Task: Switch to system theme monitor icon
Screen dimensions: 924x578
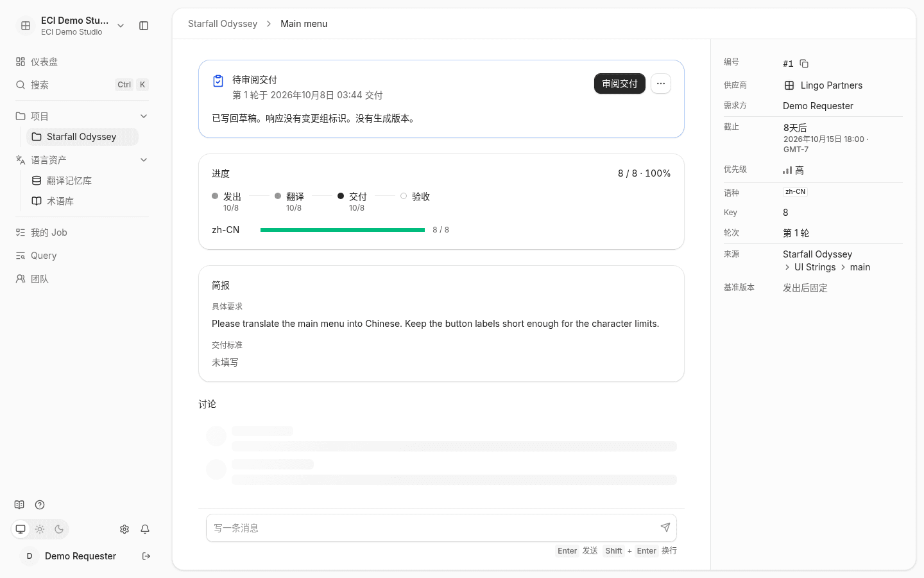Action: point(21,529)
